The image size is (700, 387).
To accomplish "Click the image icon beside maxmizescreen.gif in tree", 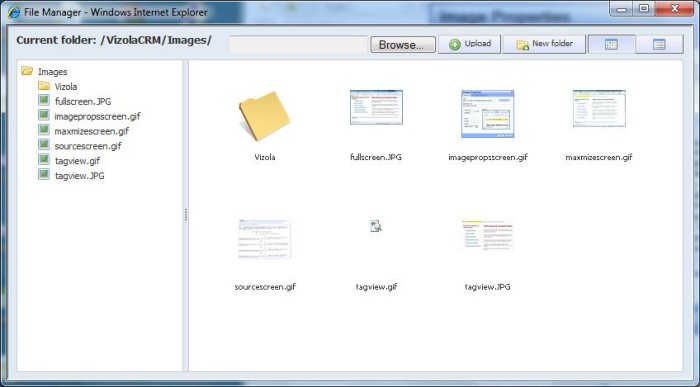I will (x=44, y=130).
